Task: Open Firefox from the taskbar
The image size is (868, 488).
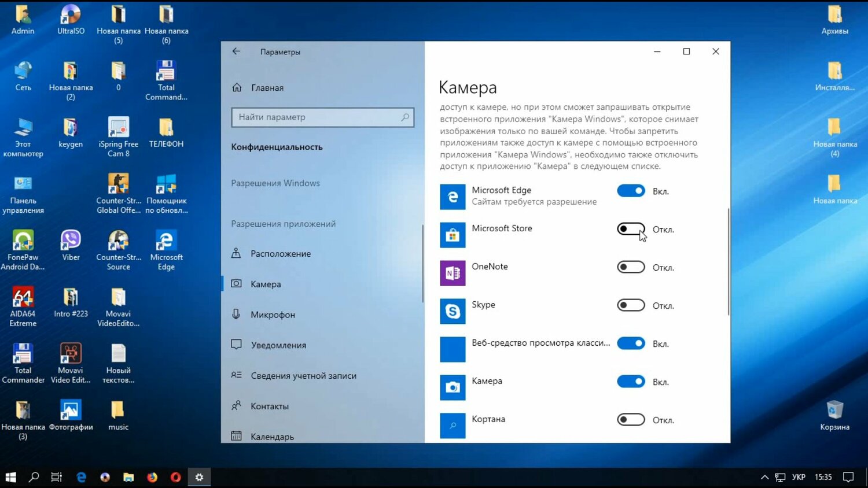Action: click(152, 477)
